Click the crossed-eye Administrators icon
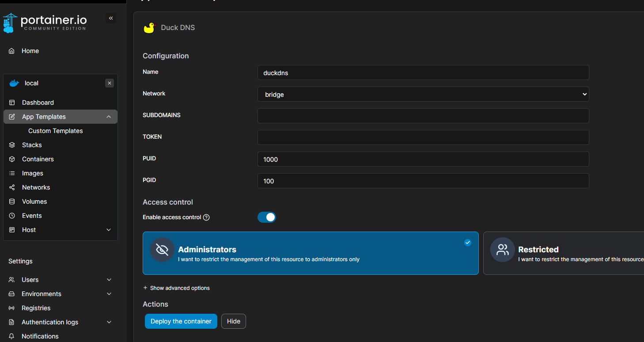Image resolution: width=644 pixels, height=342 pixels. point(162,250)
